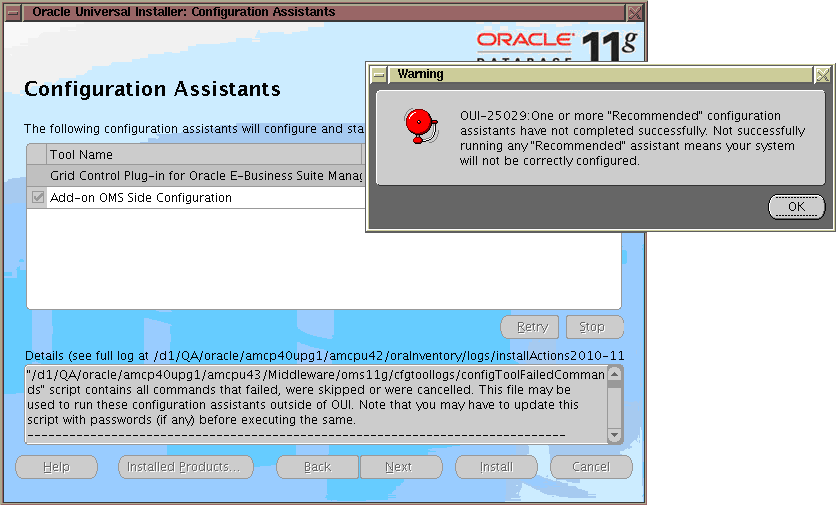Viewport: 836px width, 505px height.
Task: Click the red alarm bell warning icon
Action: [421, 126]
